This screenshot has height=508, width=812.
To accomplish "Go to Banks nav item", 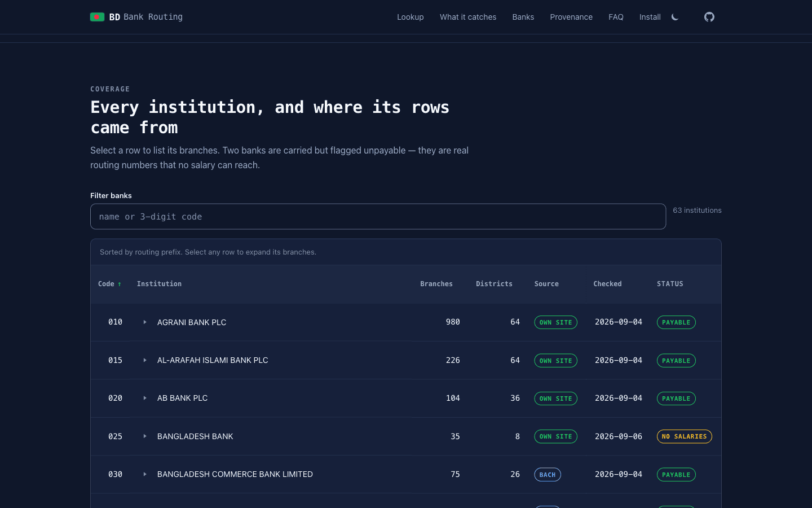I will pyautogui.click(x=523, y=17).
